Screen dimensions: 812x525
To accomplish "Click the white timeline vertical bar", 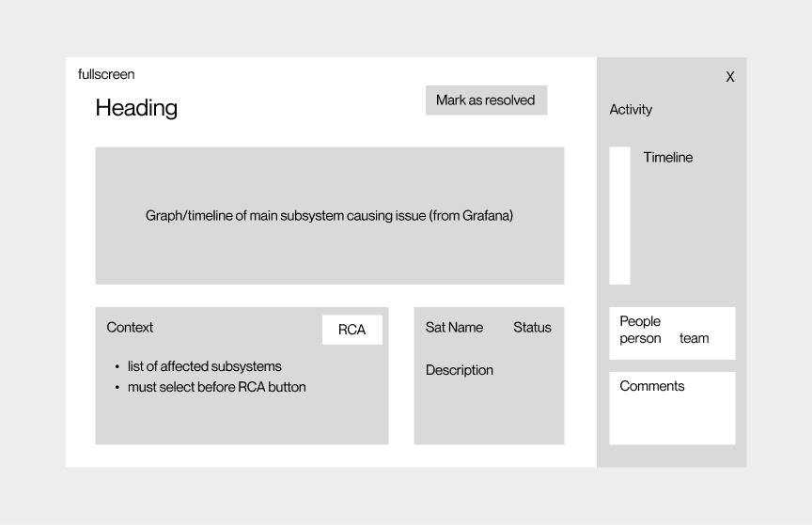I will coord(619,215).
